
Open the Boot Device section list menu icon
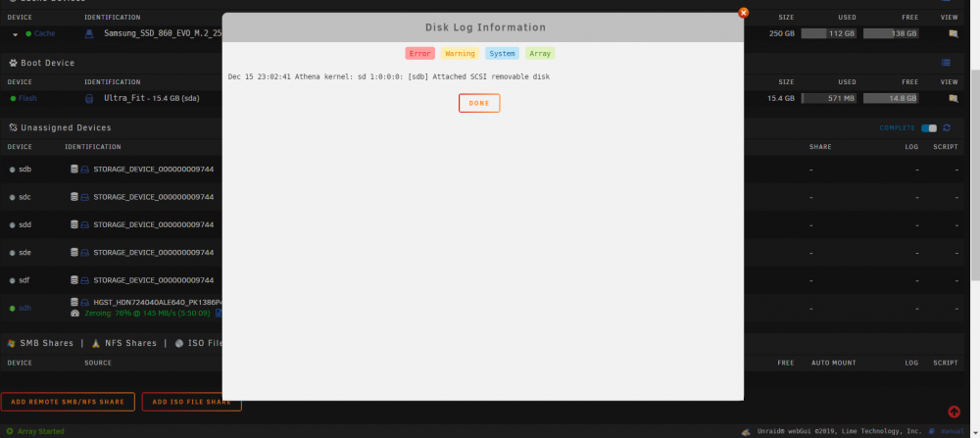947,63
